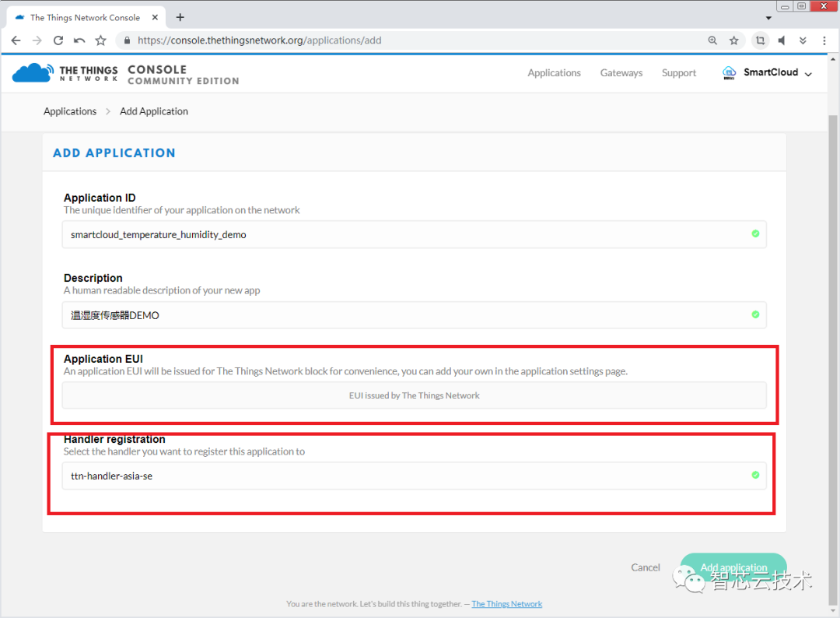
Task: Open The Things Network footer link
Action: point(507,604)
